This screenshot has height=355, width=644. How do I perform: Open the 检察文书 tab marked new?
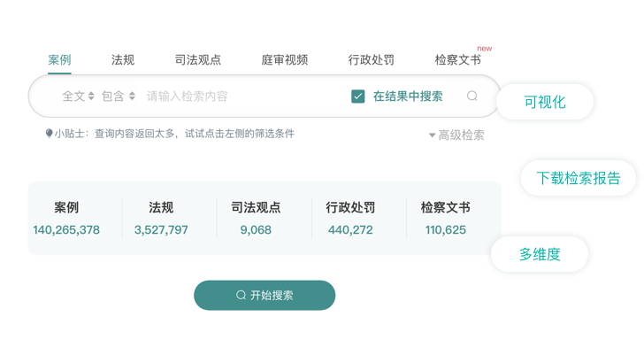click(458, 60)
